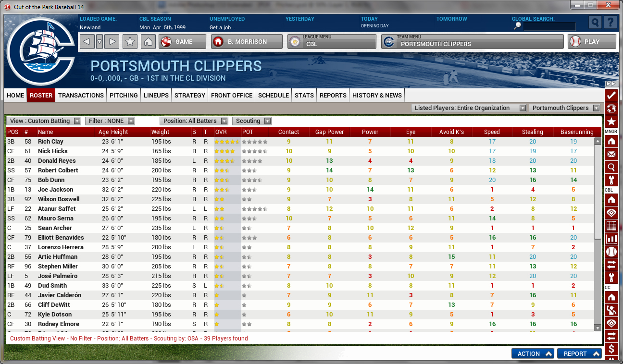Click the roster list vertical scrollbar
Viewport: 623px width, 364px height.
coord(598,187)
